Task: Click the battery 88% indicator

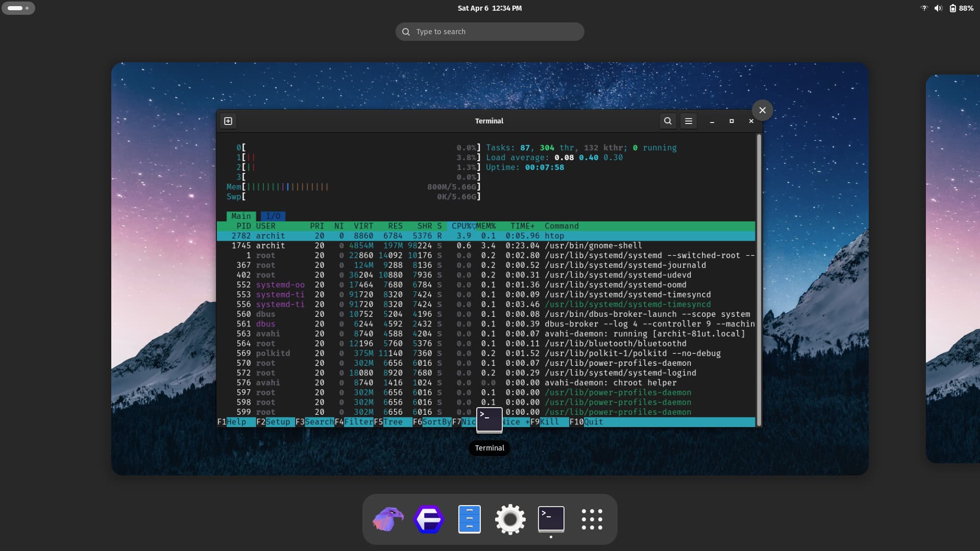Action: 961,8
